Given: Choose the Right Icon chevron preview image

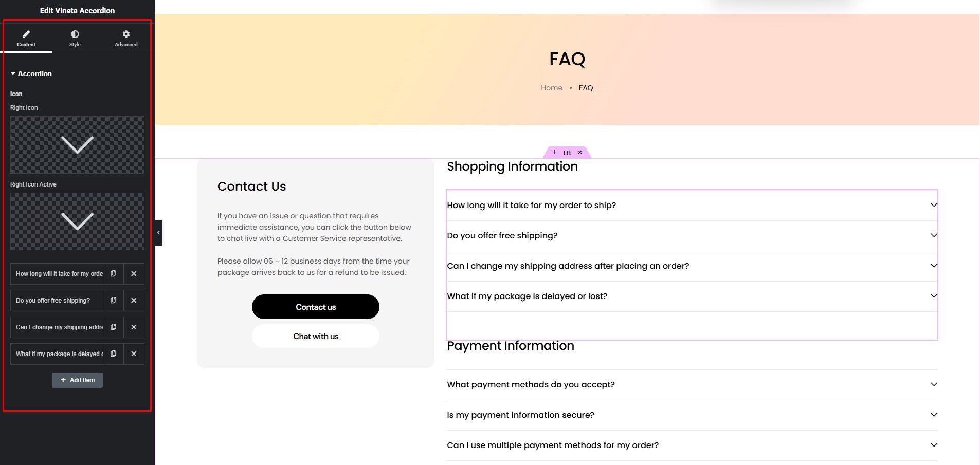Looking at the screenshot, I should pos(77,145).
